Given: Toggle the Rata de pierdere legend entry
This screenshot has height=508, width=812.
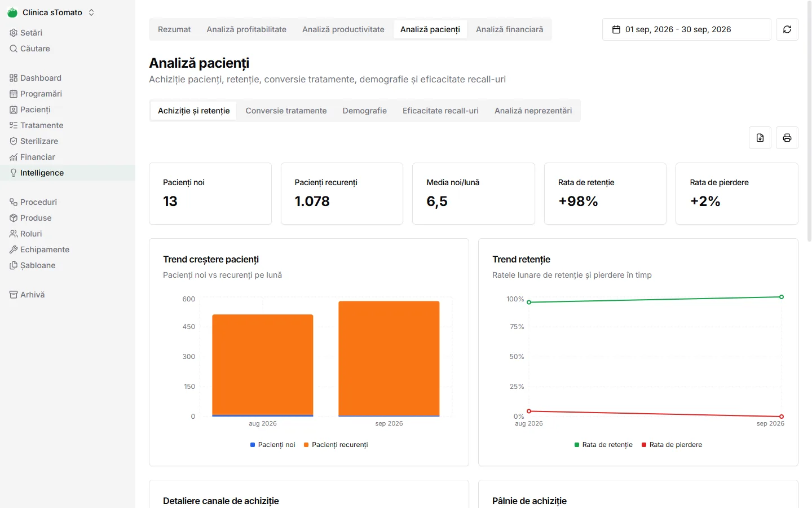Looking at the screenshot, I should [672, 445].
